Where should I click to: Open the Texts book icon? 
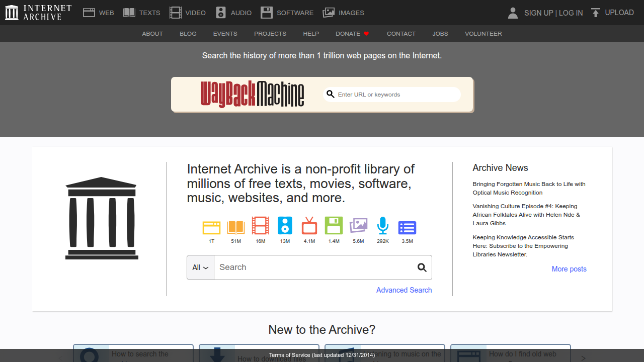click(x=129, y=13)
